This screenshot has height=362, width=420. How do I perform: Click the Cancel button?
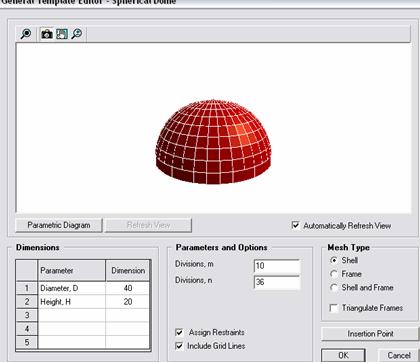[399, 355]
